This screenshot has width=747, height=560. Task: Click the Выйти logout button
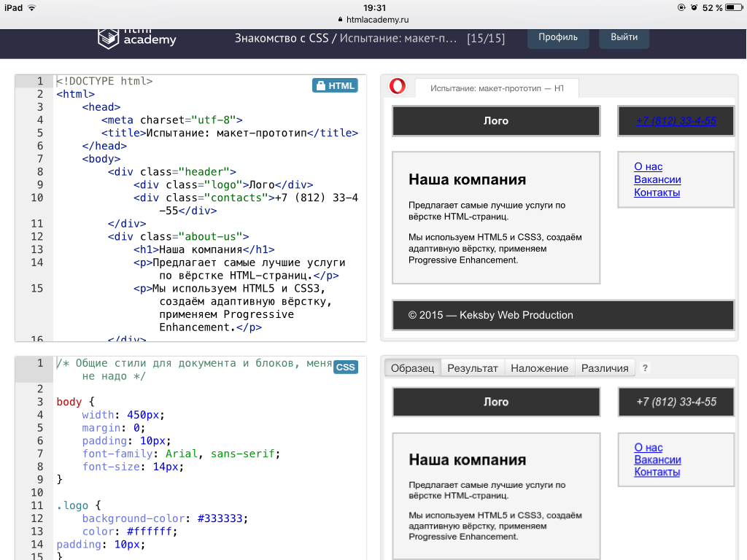[624, 37]
